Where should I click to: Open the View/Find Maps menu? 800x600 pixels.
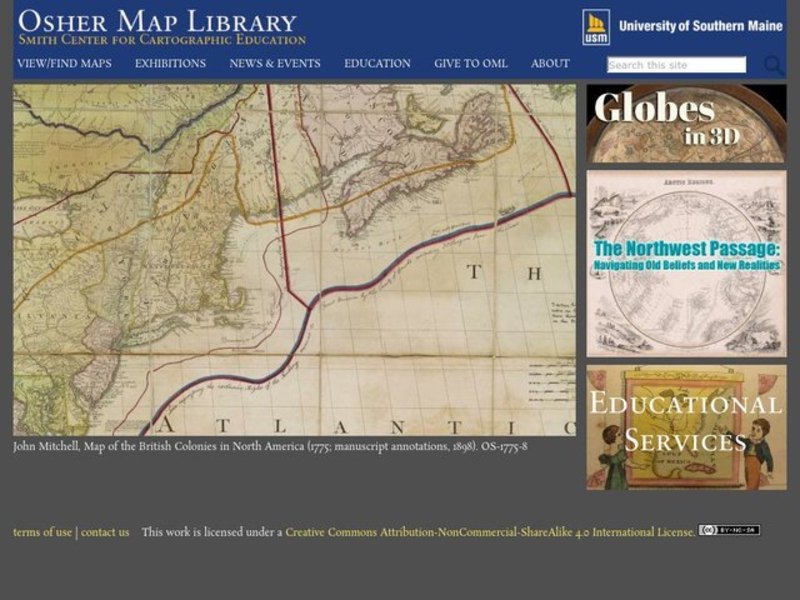point(64,64)
